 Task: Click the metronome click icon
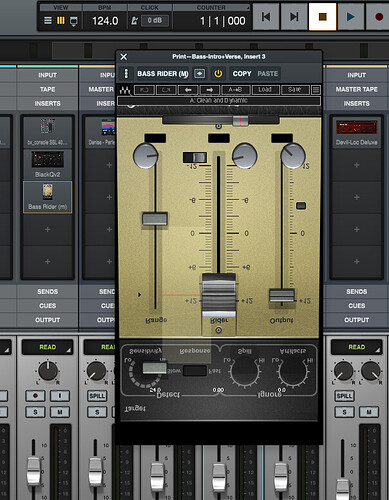pos(134,21)
